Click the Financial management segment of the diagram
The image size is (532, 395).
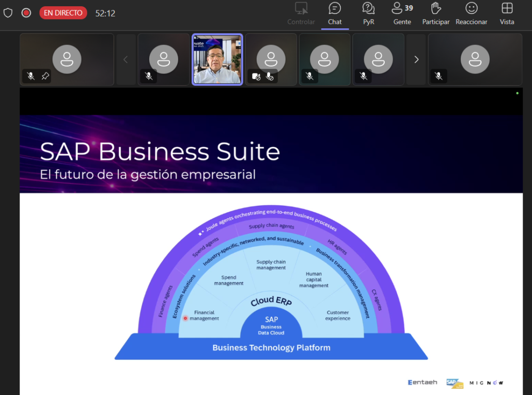(x=205, y=315)
